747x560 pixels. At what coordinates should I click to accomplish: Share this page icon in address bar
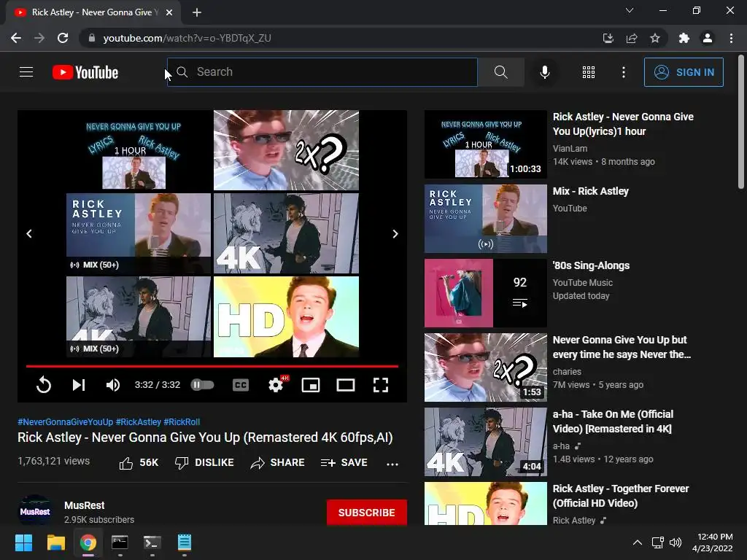pyautogui.click(x=632, y=38)
